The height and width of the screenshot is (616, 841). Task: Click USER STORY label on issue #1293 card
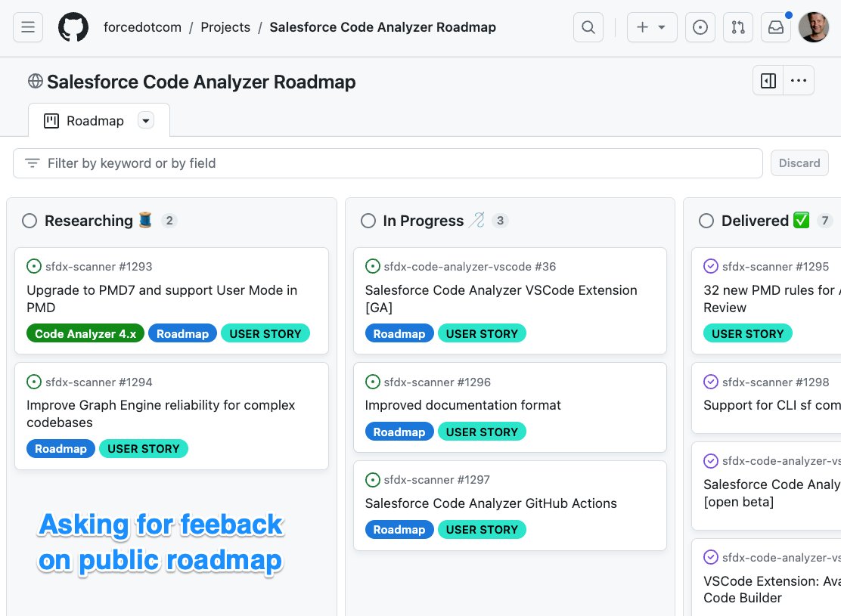click(265, 333)
